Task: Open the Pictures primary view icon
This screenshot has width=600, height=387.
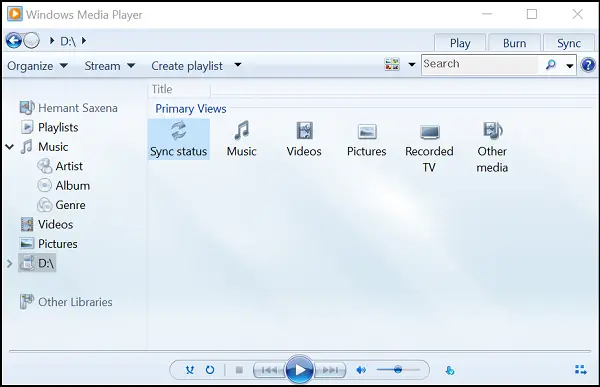Action: [x=367, y=139]
